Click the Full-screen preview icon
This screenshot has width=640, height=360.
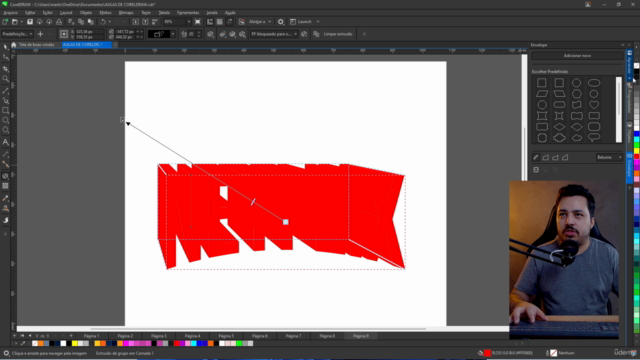(x=198, y=22)
